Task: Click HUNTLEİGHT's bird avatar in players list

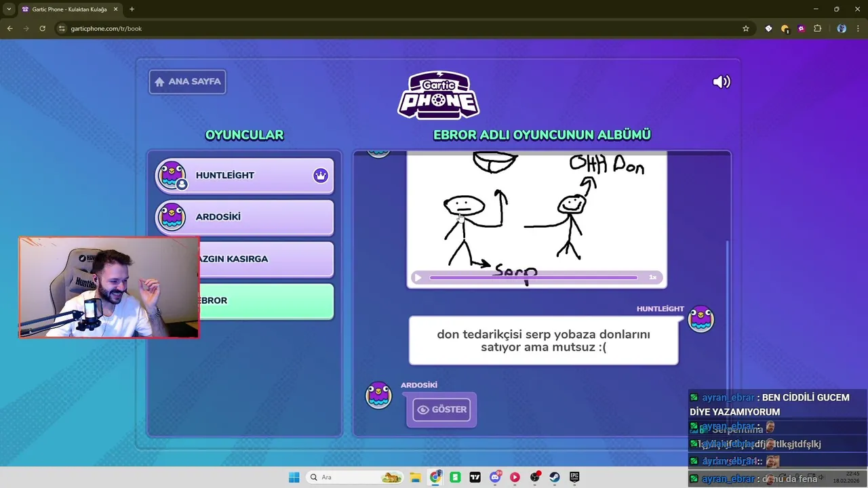Action: pyautogui.click(x=172, y=176)
